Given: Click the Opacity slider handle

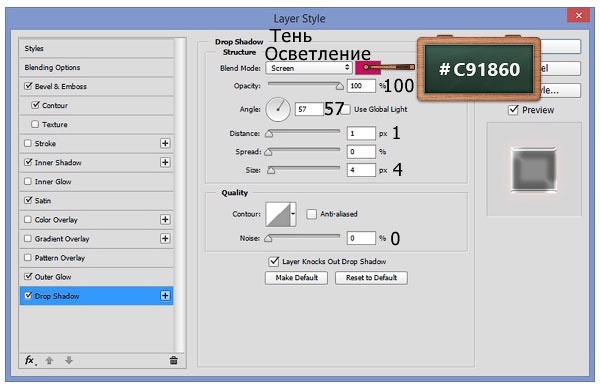Looking at the screenshot, I should point(339,86).
